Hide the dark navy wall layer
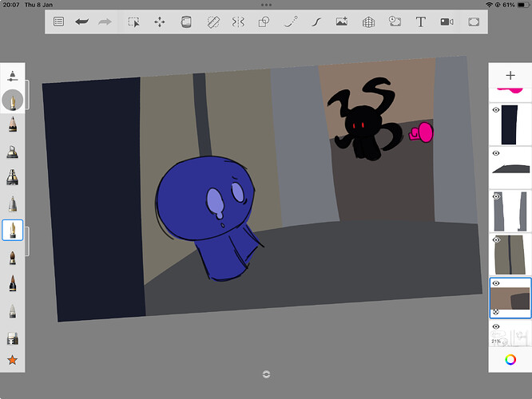 click(x=495, y=110)
